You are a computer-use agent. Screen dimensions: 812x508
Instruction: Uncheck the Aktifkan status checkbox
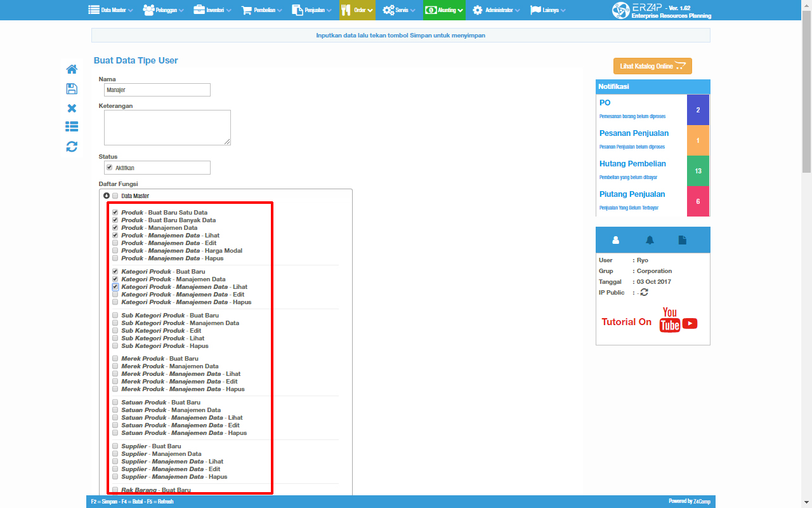click(110, 168)
